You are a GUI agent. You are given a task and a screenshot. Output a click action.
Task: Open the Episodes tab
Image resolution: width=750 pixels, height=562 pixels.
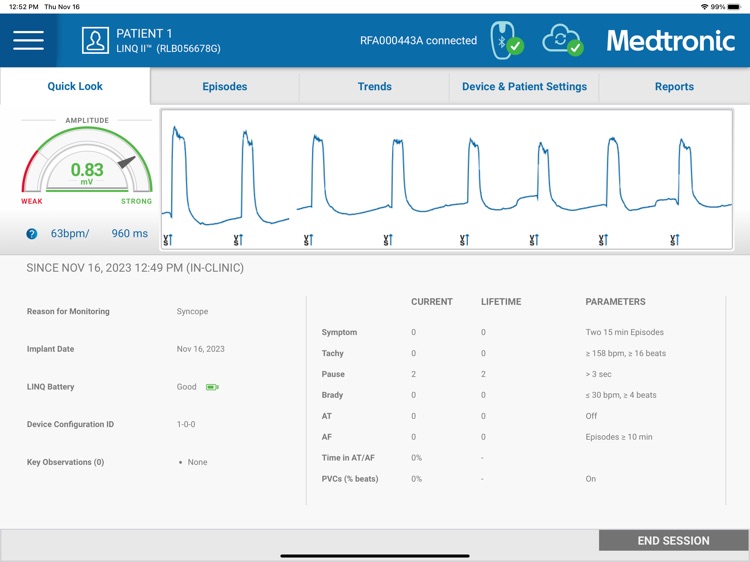(x=225, y=87)
